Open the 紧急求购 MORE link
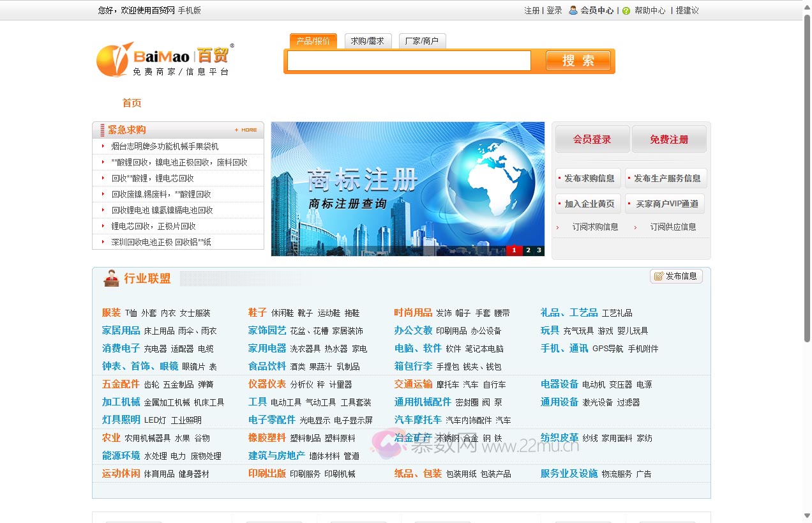This screenshot has height=523, width=812. pos(246,130)
